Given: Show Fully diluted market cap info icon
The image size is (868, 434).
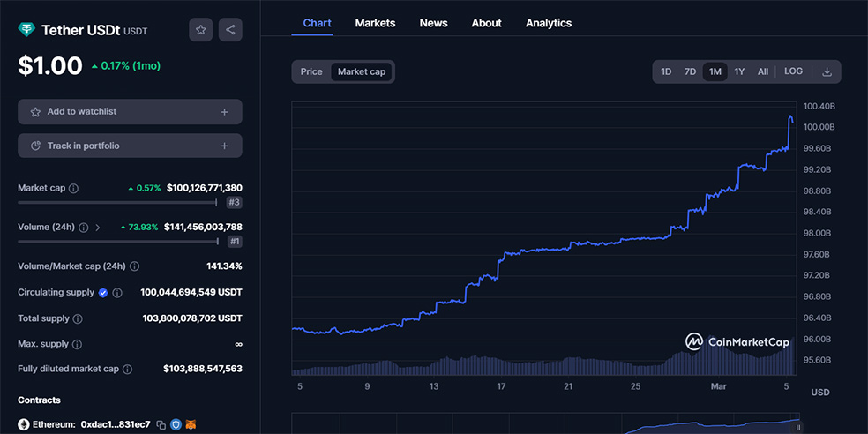Looking at the screenshot, I should coord(127,370).
